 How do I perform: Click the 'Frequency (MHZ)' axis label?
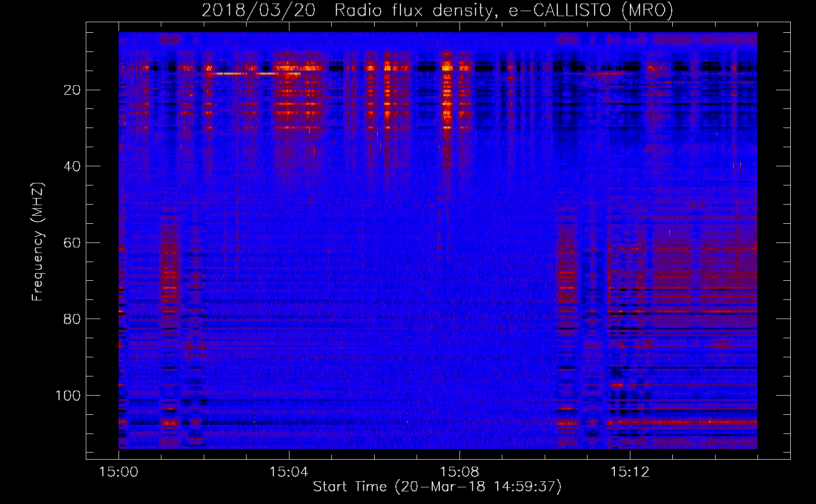pos(38,241)
